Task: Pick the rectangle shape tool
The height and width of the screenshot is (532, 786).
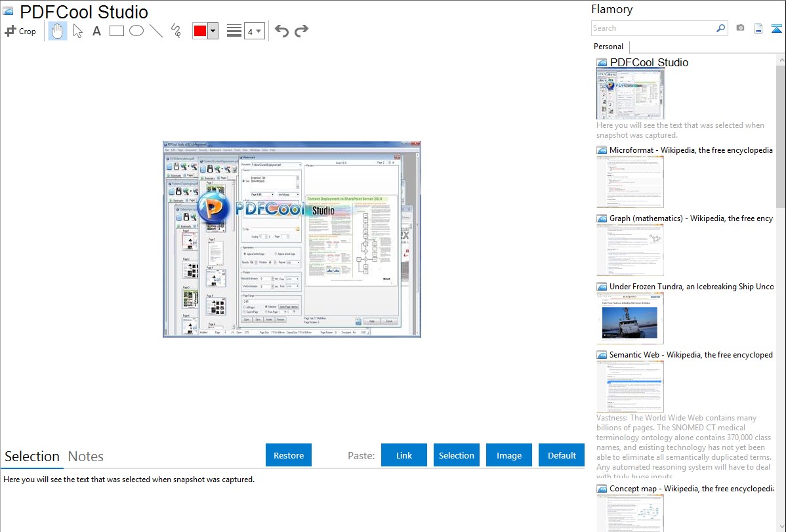Action: (x=116, y=31)
